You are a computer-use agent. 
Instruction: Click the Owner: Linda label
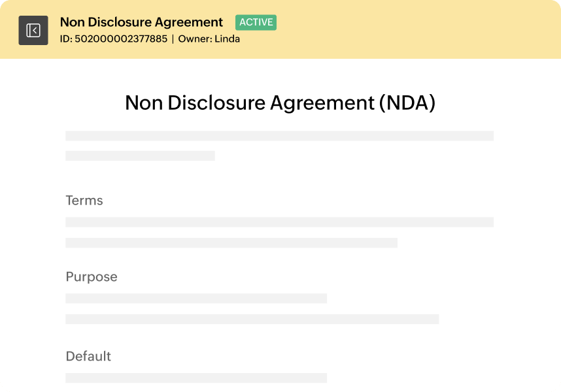coord(209,39)
